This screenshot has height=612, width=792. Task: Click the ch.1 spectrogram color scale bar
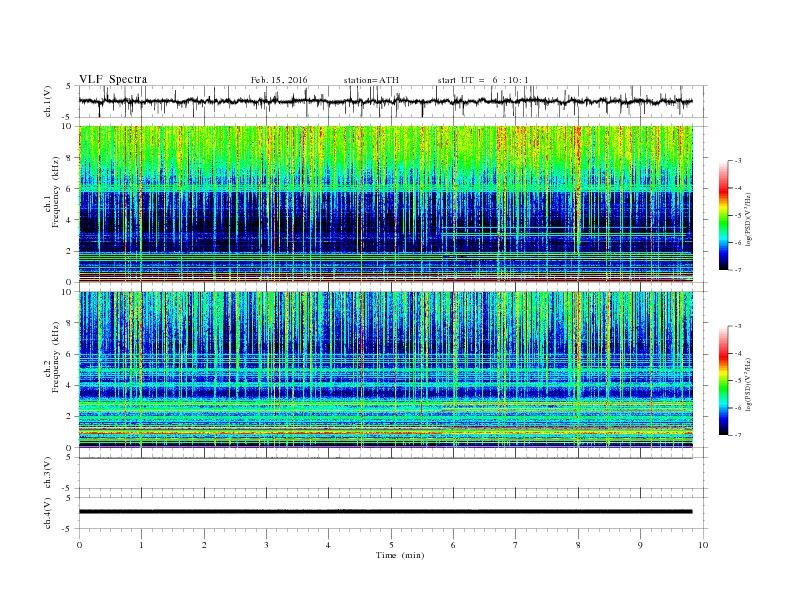[x=723, y=215]
